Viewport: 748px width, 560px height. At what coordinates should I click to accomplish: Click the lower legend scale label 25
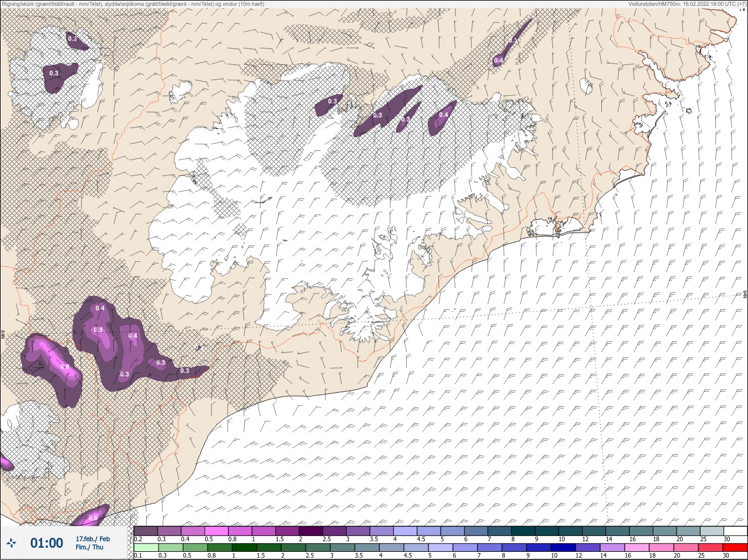pyautogui.click(x=701, y=556)
